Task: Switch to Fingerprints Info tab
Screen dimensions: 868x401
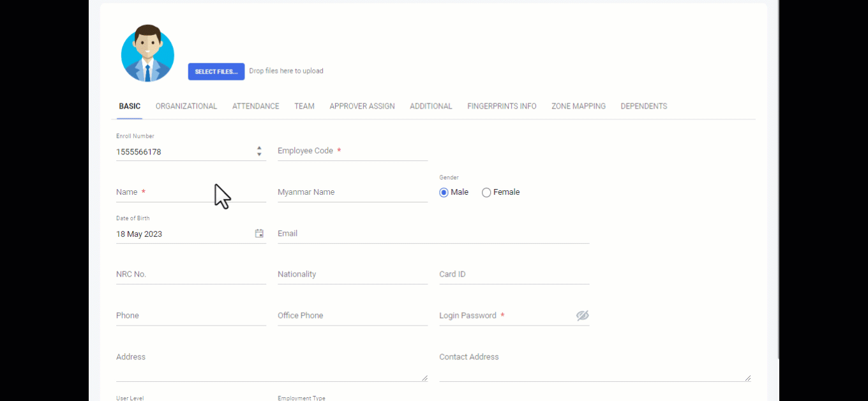Action: [502, 106]
